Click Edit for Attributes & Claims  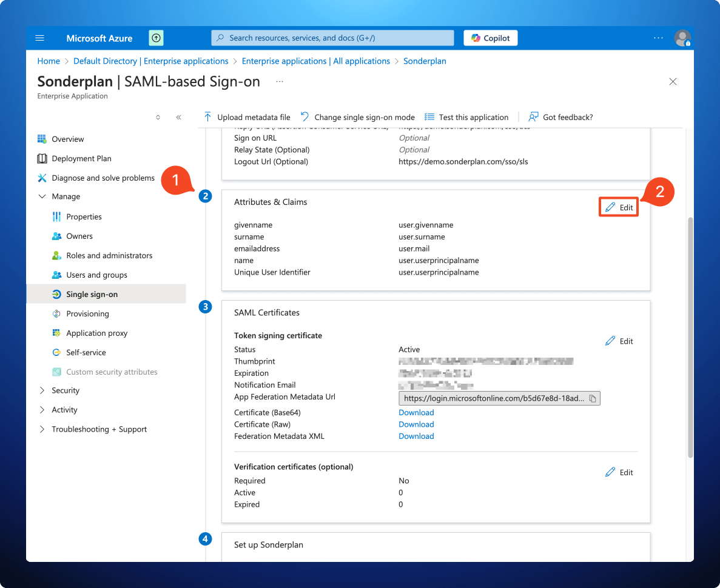618,207
